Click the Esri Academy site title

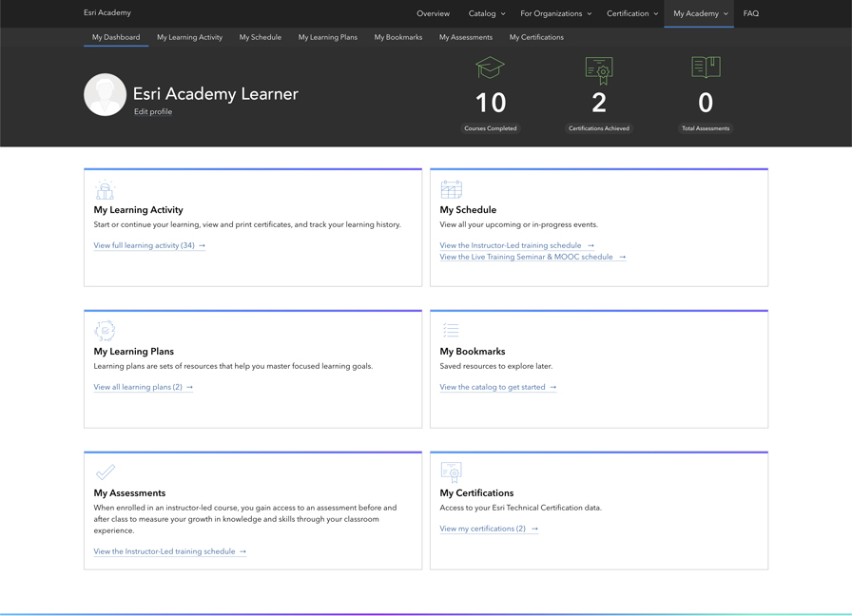(107, 12)
